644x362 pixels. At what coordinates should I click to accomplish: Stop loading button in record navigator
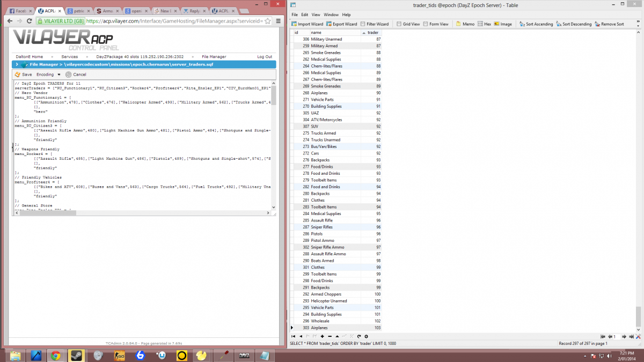[x=365, y=336]
